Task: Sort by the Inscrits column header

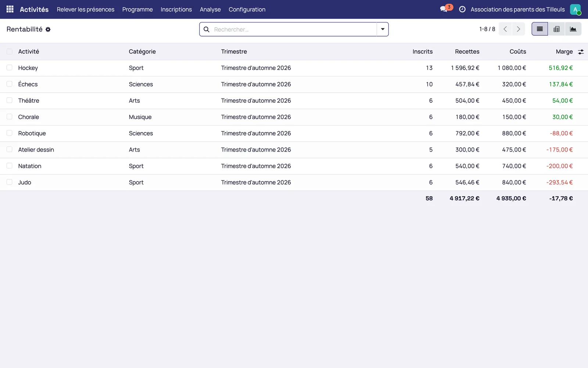Action: pos(423,52)
